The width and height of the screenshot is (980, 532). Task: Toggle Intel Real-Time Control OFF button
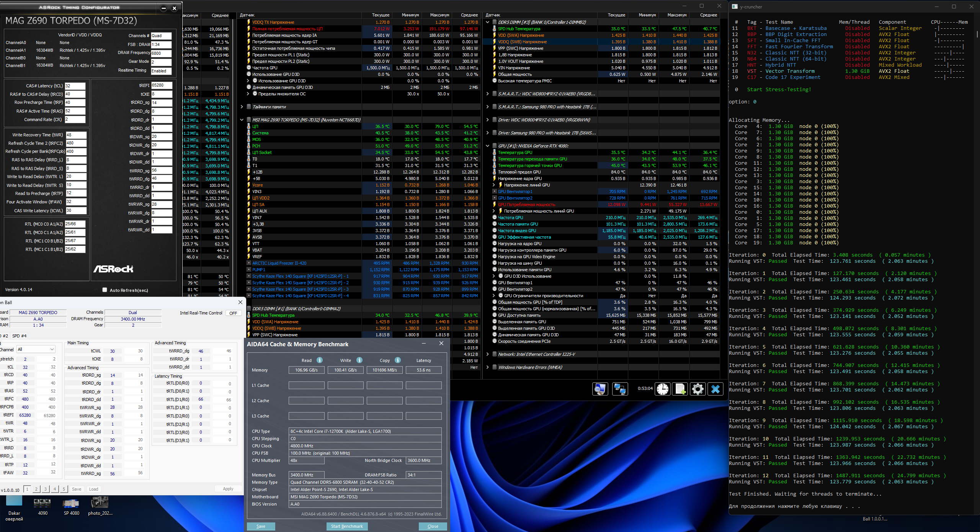click(x=233, y=313)
